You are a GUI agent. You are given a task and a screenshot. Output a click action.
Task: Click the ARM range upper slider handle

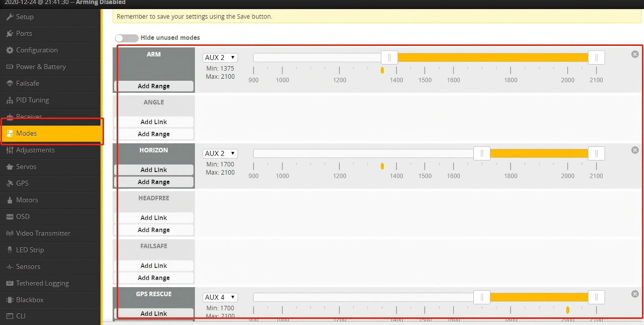(x=597, y=58)
